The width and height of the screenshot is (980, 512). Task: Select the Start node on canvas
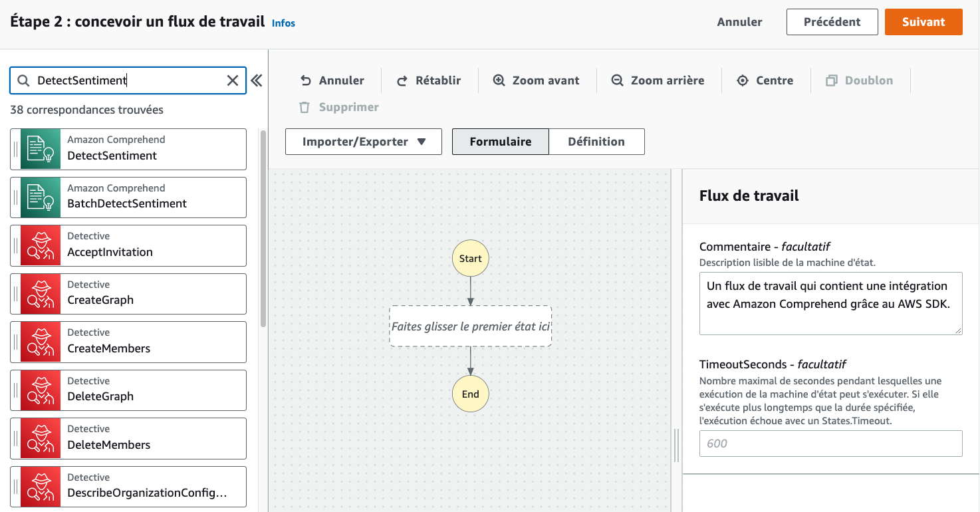point(470,258)
